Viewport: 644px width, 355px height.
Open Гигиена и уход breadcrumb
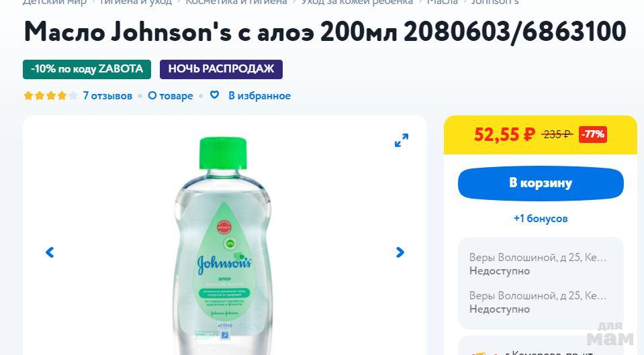[x=136, y=2]
